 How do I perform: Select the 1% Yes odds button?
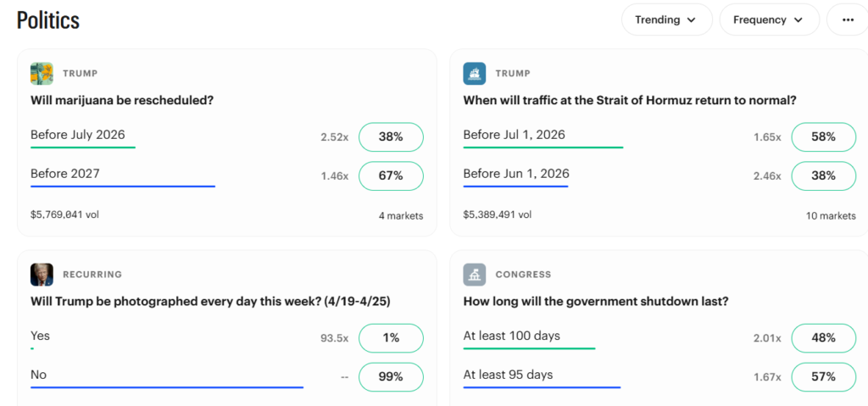pos(391,337)
